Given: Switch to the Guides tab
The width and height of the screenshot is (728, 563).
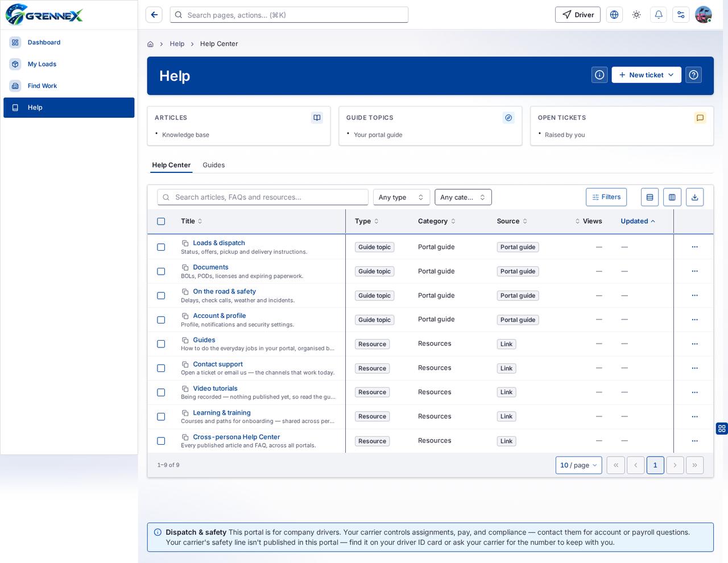Looking at the screenshot, I should [x=213, y=165].
